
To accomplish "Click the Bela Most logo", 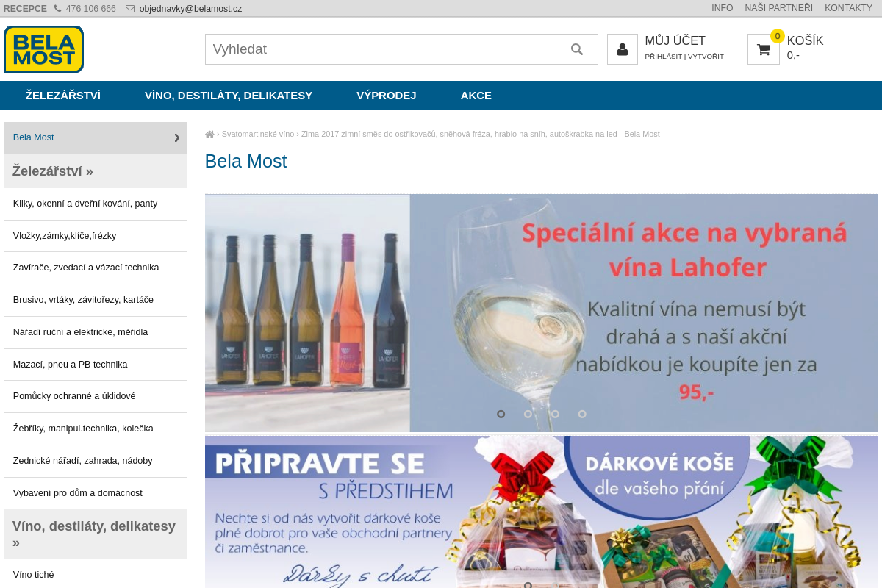I will [x=43, y=49].
